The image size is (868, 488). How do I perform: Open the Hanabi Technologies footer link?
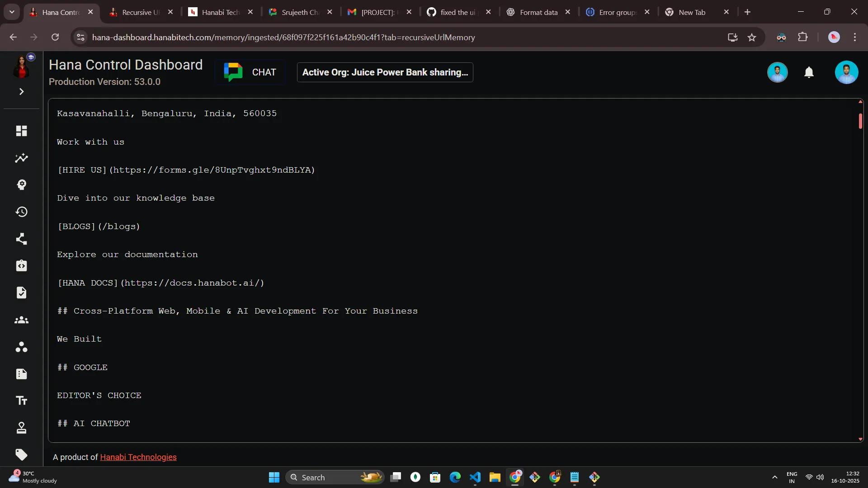pos(138,457)
